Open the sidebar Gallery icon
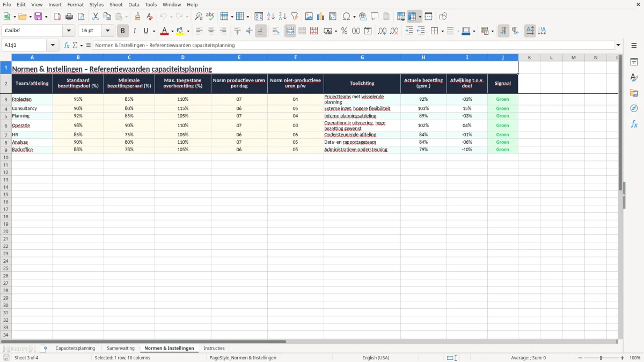This screenshot has width=644, height=362. pos(634,93)
